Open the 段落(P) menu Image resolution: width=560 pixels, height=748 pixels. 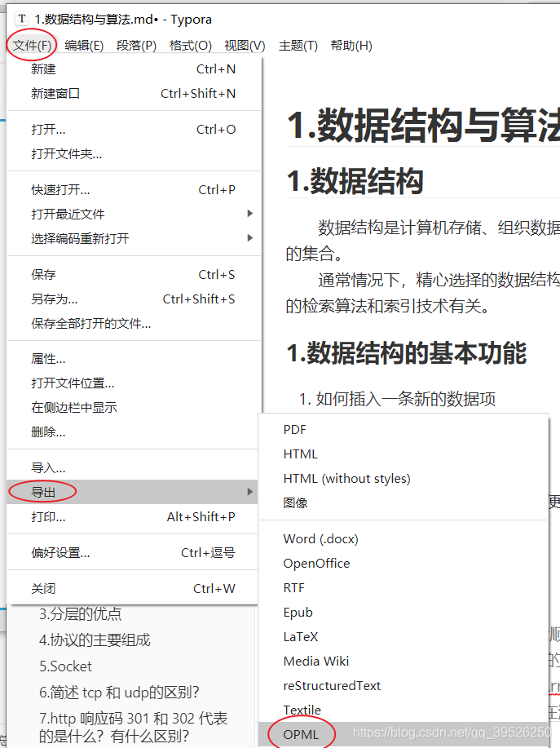click(136, 46)
